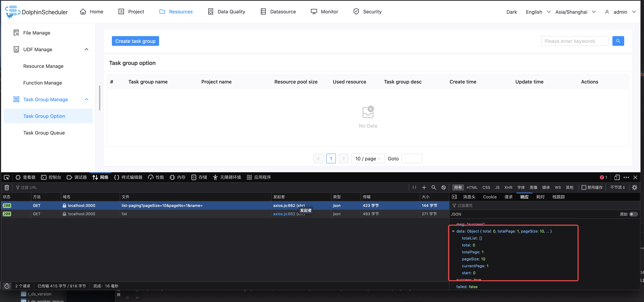Click the Please enter keywords search field

click(575, 41)
